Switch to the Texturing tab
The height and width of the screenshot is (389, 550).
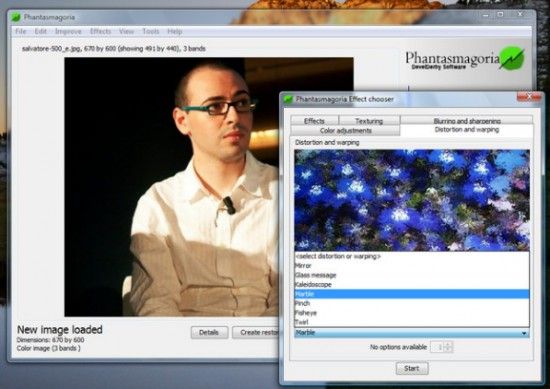click(369, 121)
